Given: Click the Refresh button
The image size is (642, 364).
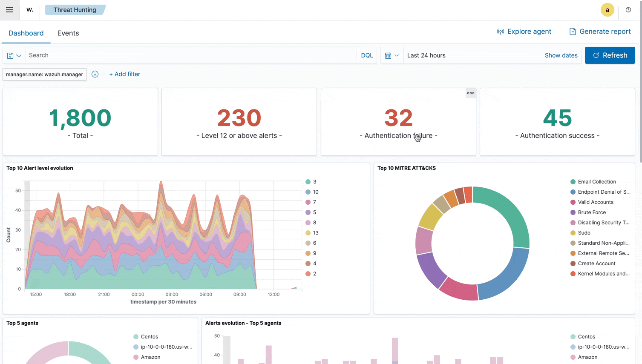Looking at the screenshot, I should [610, 55].
